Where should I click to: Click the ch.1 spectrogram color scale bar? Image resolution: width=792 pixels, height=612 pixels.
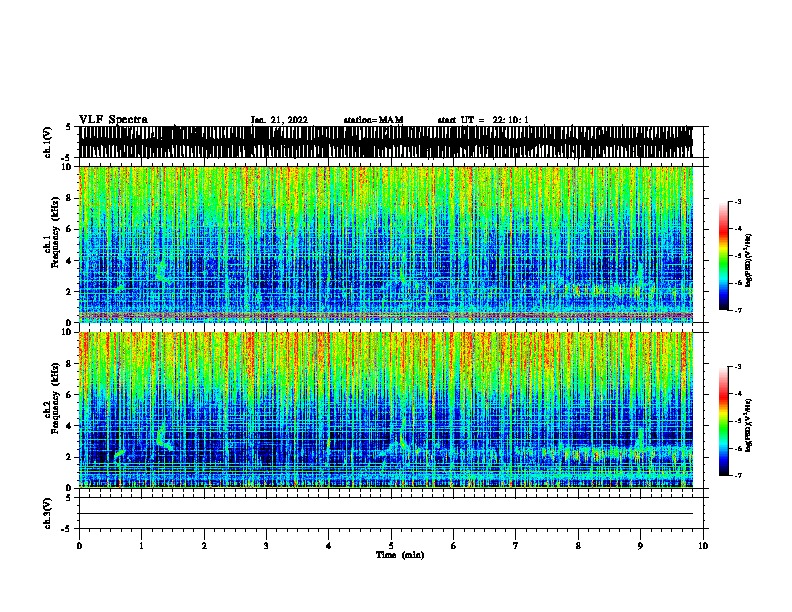pos(724,256)
